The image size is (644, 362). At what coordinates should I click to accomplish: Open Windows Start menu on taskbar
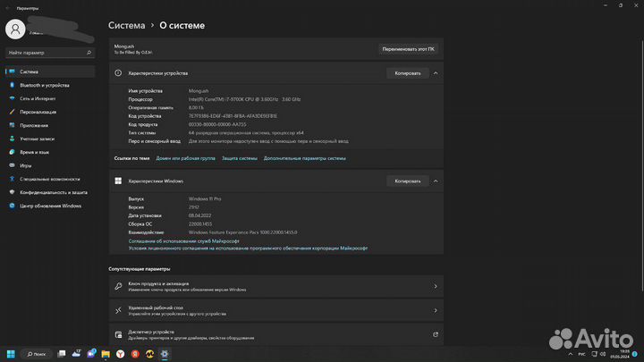(11, 354)
